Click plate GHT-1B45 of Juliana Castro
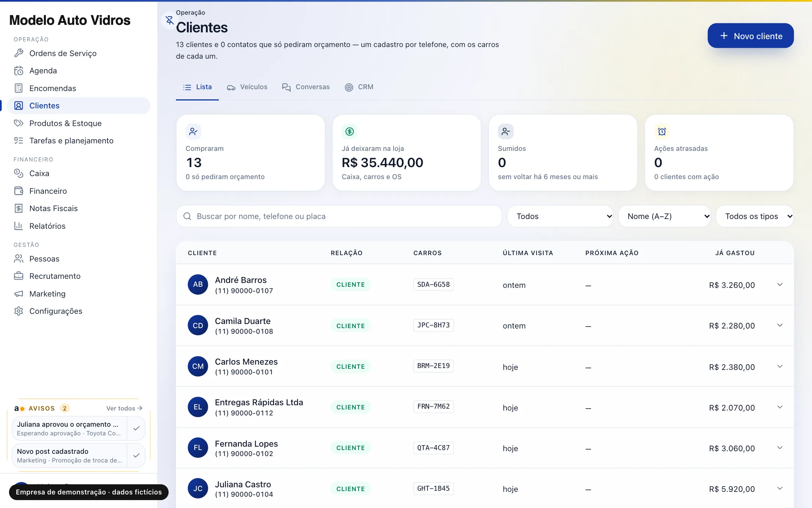The image size is (812, 508). pos(433,488)
